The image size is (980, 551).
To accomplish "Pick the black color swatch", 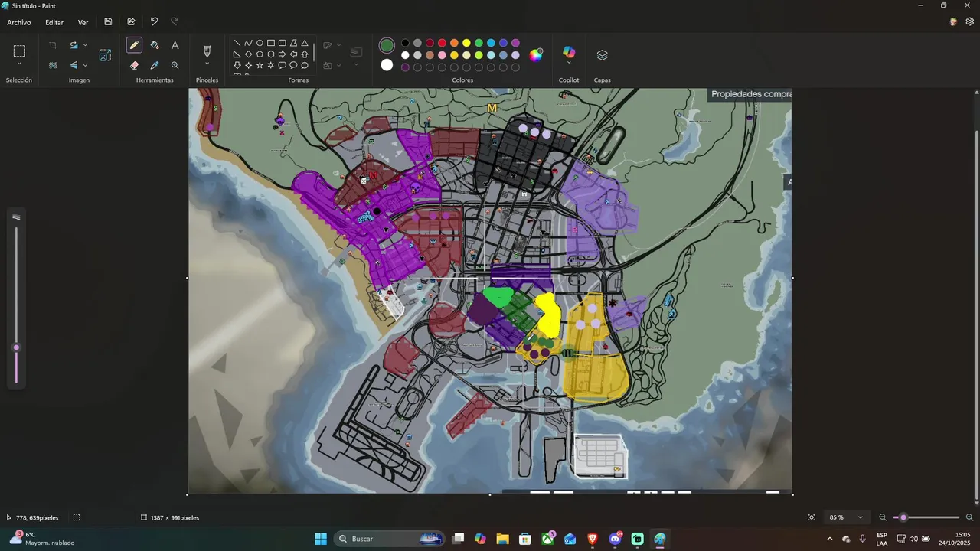I will [x=405, y=43].
